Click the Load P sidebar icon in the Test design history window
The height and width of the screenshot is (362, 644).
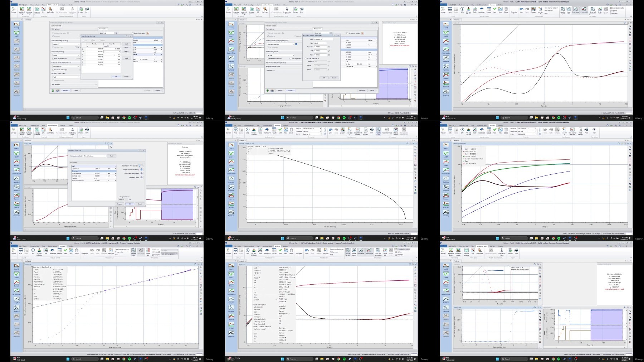point(16,34)
